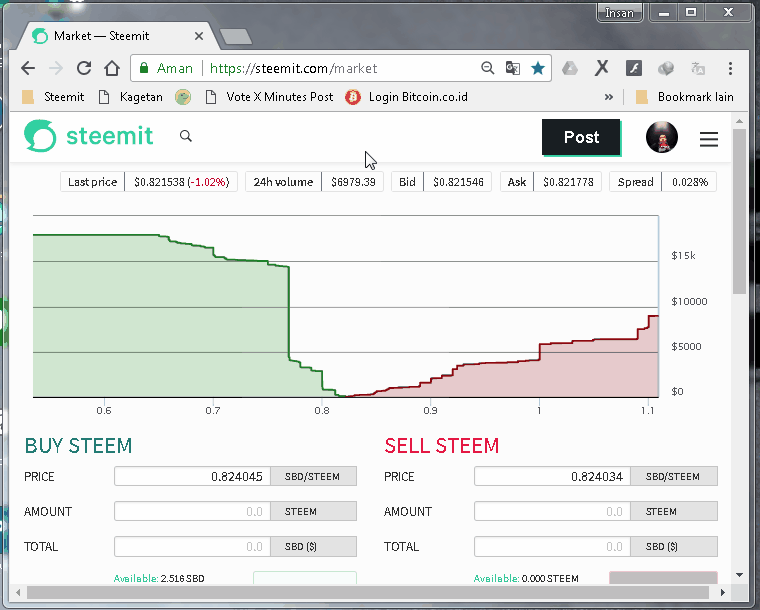
Task: Click the horizontal scrollbar right arrow
Action: [x=723, y=592]
